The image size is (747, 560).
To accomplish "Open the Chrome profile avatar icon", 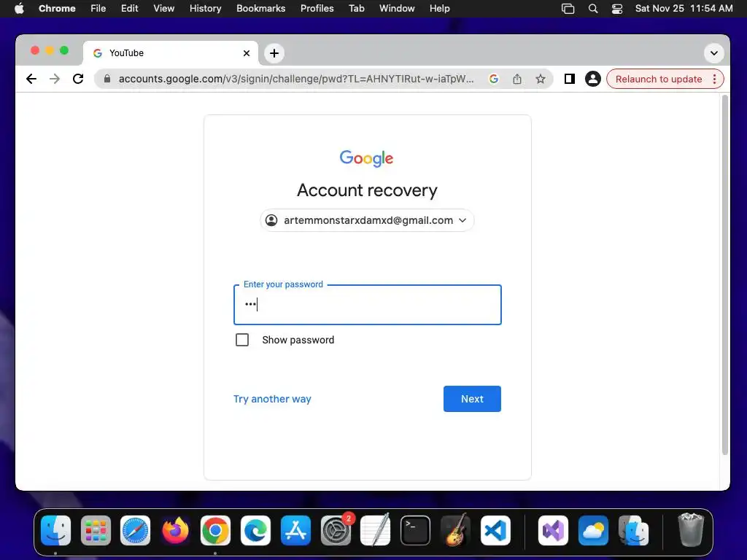I will (592, 79).
